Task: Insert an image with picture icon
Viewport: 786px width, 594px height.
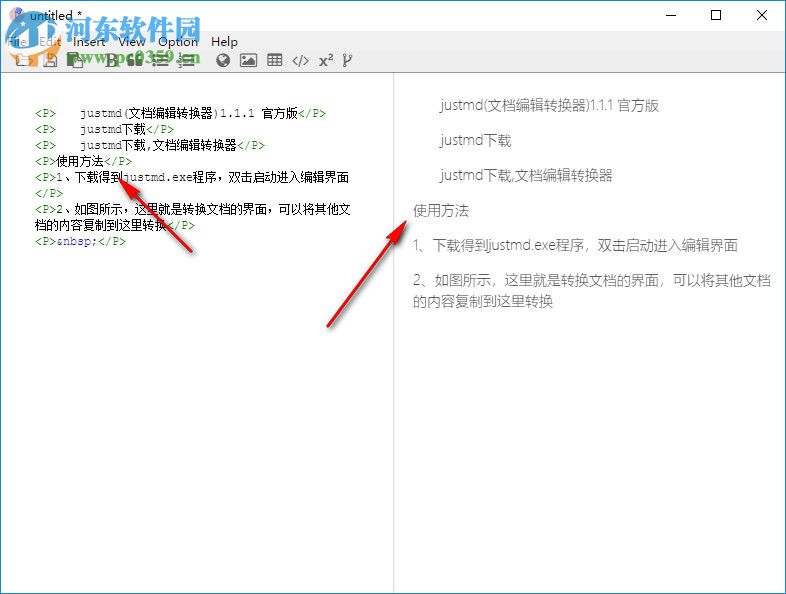Action: click(x=248, y=61)
